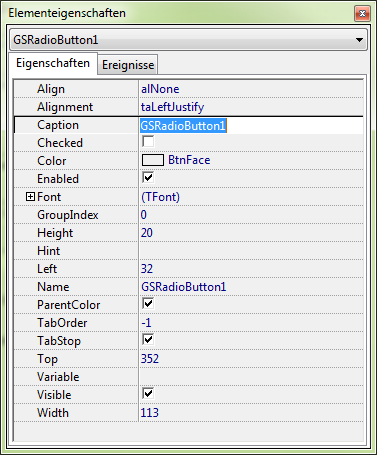
Task: Select the alNone Align value
Action: point(160,89)
